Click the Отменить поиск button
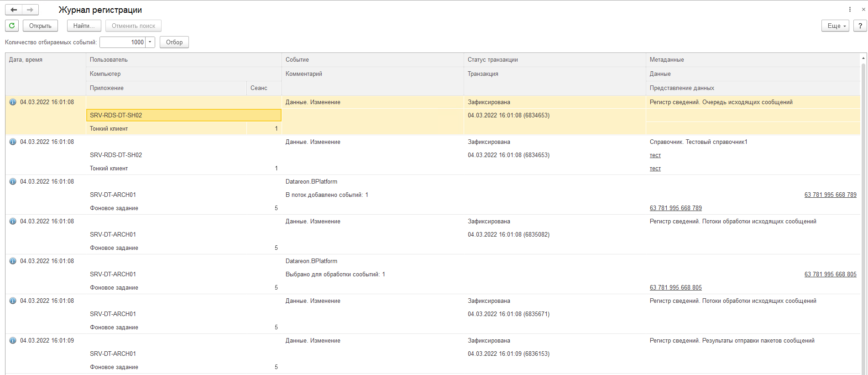 (133, 26)
